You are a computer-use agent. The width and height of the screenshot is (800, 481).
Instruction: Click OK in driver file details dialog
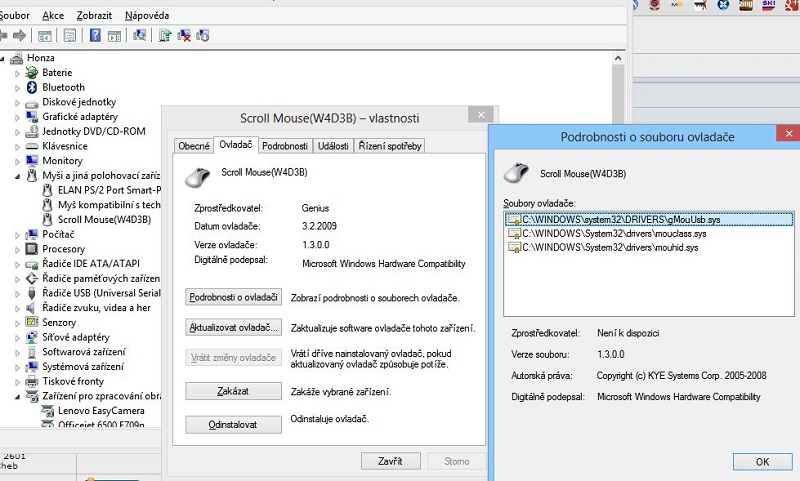pos(763,462)
